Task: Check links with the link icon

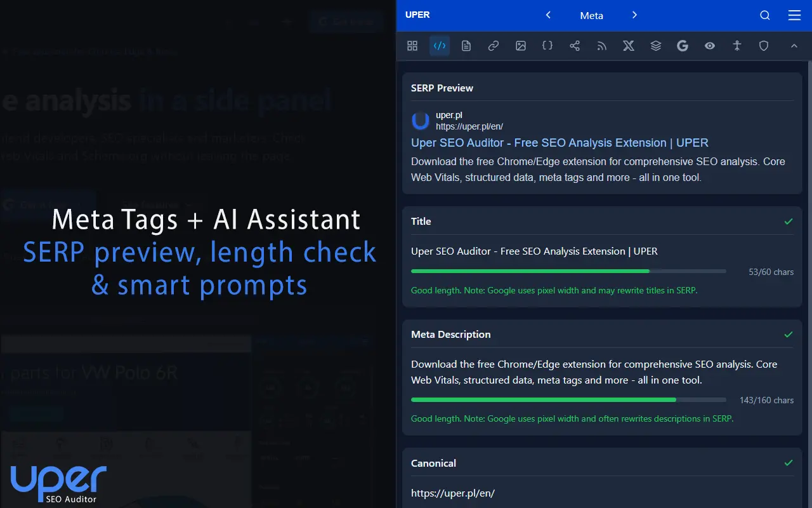Action: click(x=494, y=46)
